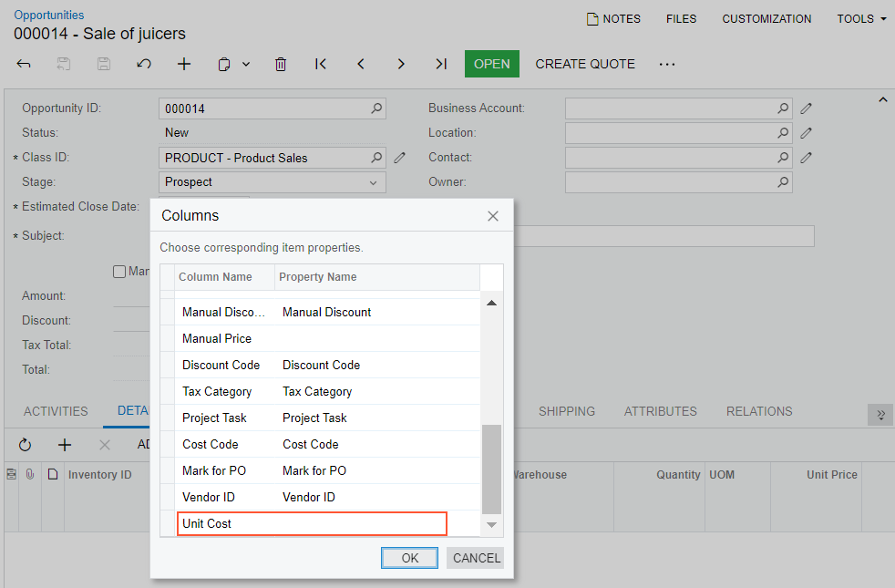
Task: Click the Columns list scrollbar thumb
Action: 491,469
